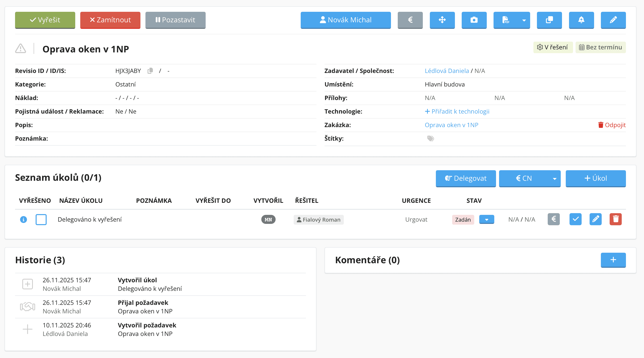The image size is (644, 358).
Task: Open the Zadán status dropdown
Action: point(487,220)
